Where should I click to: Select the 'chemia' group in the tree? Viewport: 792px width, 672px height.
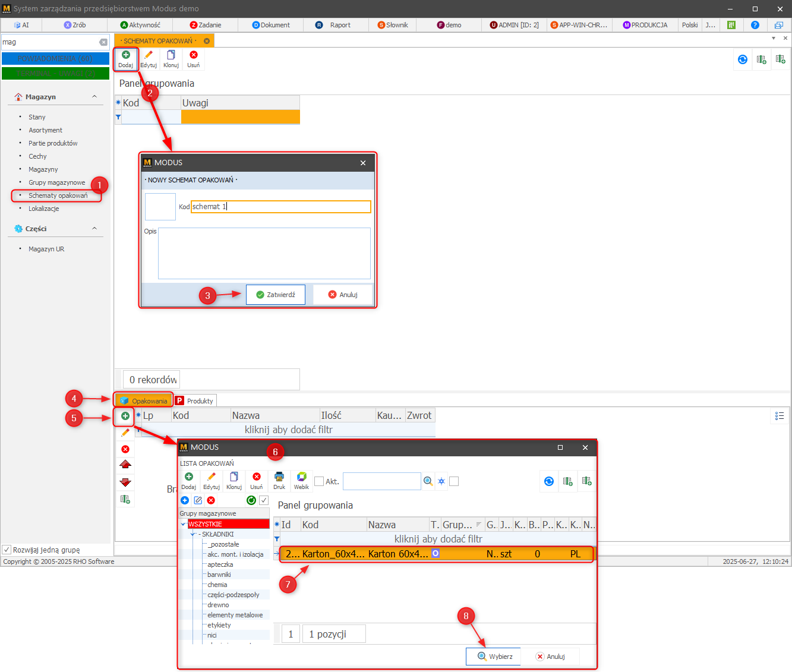tap(217, 585)
